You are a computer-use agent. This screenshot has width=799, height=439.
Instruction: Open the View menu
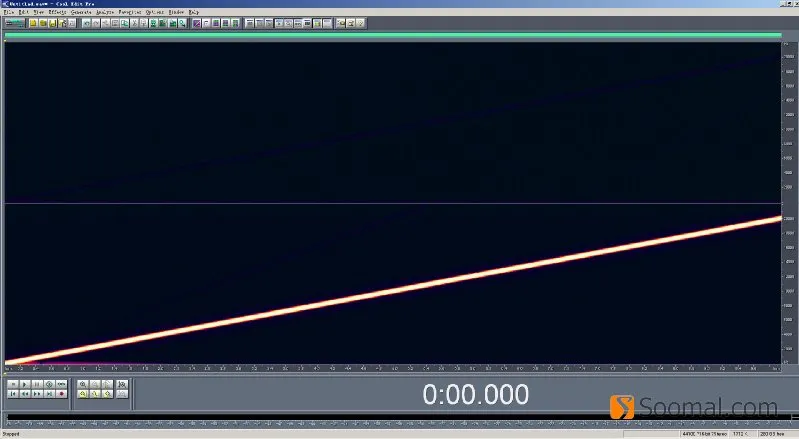[x=38, y=12]
